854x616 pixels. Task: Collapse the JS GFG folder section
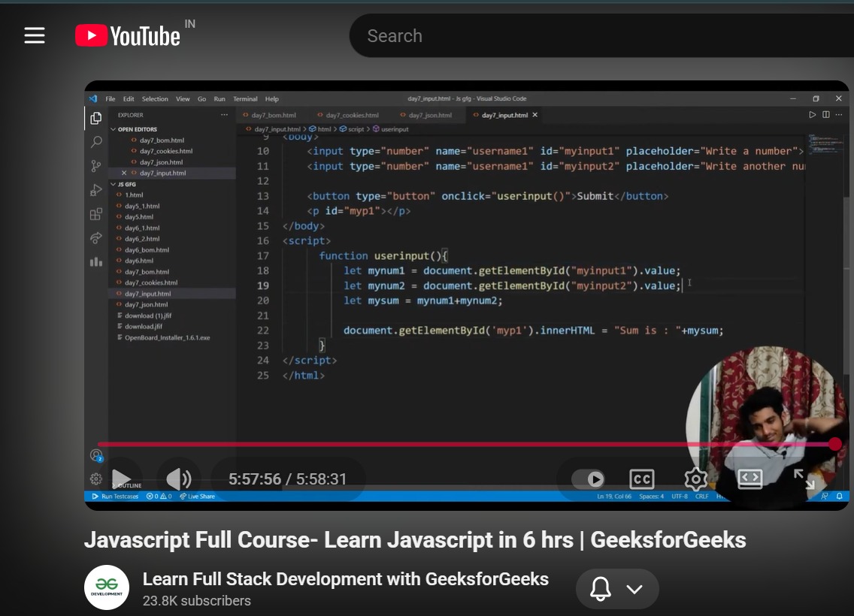click(x=126, y=185)
